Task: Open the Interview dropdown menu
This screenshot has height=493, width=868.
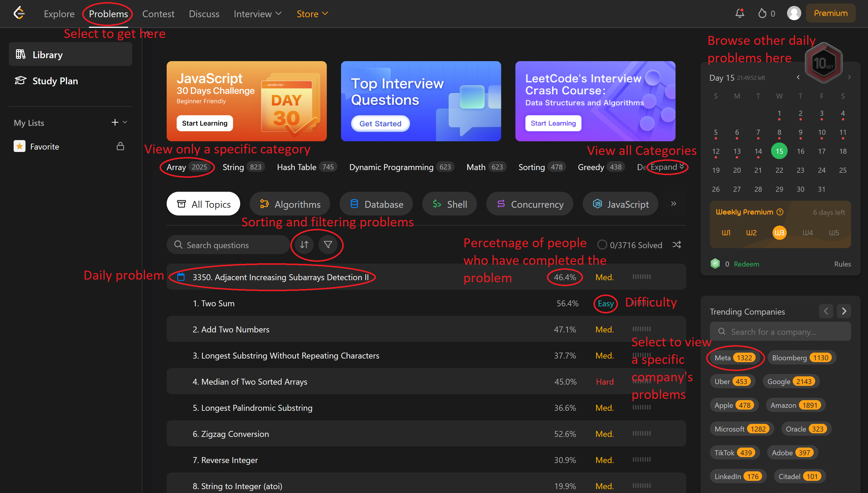Action: coord(257,14)
